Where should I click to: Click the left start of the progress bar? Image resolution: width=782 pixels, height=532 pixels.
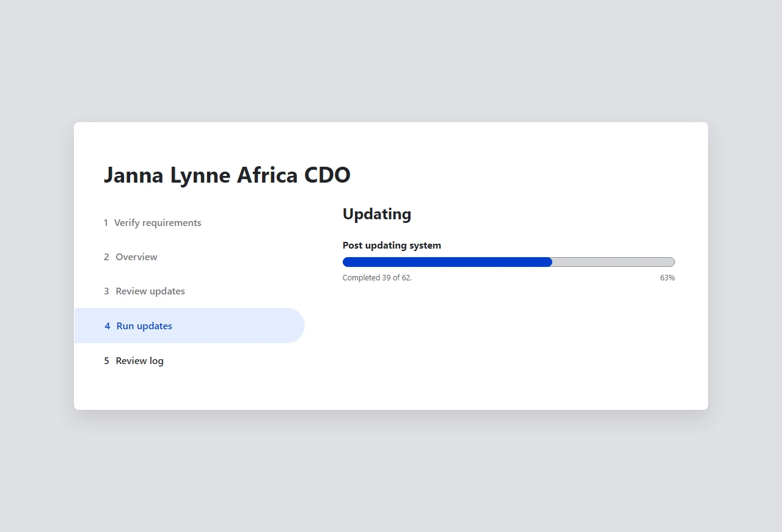(346, 262)
